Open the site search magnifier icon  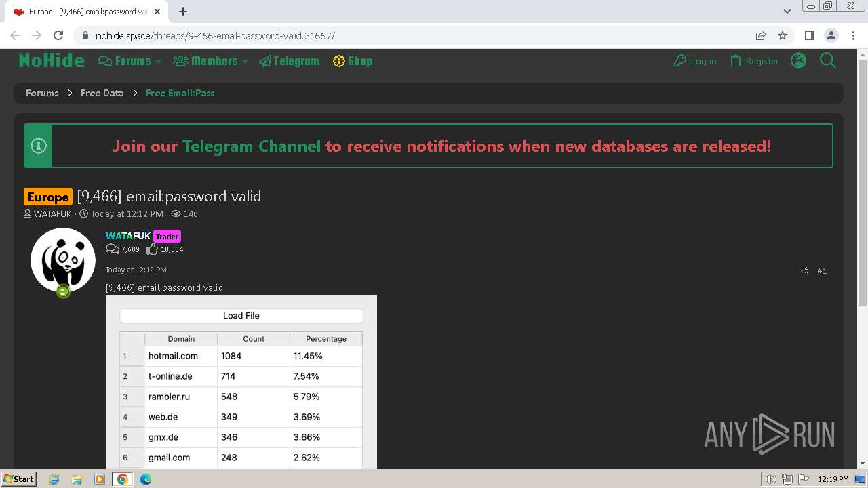(828, 61)
